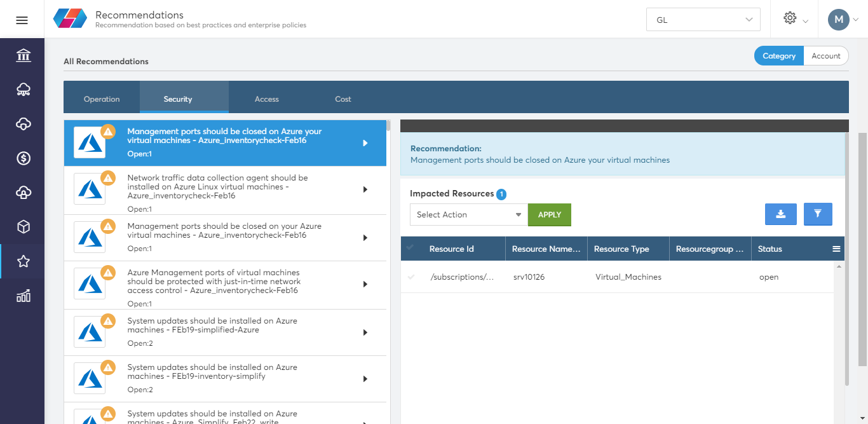Click Azure logo of just-in-time network access item
The width and height of the screenshot is (868, 424).
90,284
